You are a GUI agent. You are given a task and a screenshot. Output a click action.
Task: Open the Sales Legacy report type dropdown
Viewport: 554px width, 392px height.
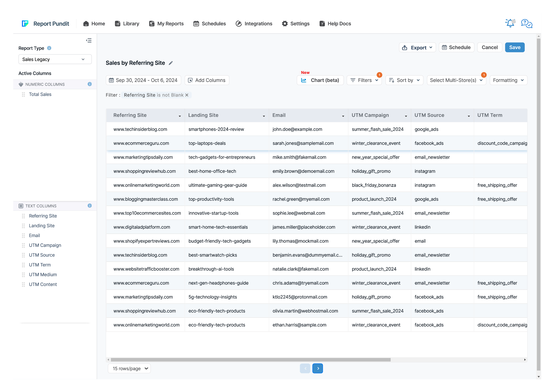point(55,59)
